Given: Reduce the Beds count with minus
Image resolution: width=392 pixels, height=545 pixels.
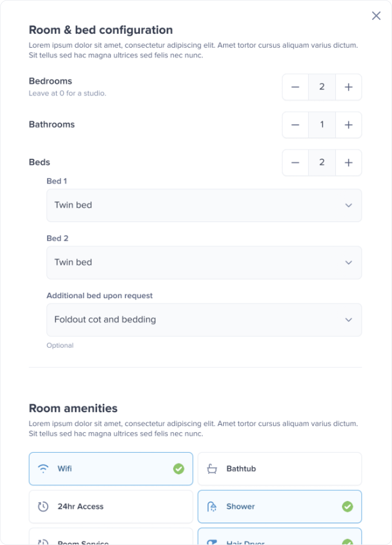Looking at the screenshot, I should [295, 163].
